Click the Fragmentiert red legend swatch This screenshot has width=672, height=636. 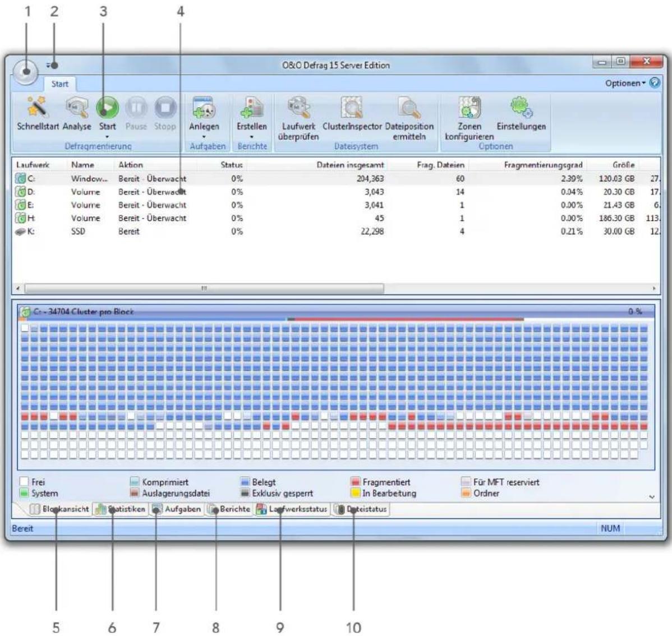coord(355,482)
